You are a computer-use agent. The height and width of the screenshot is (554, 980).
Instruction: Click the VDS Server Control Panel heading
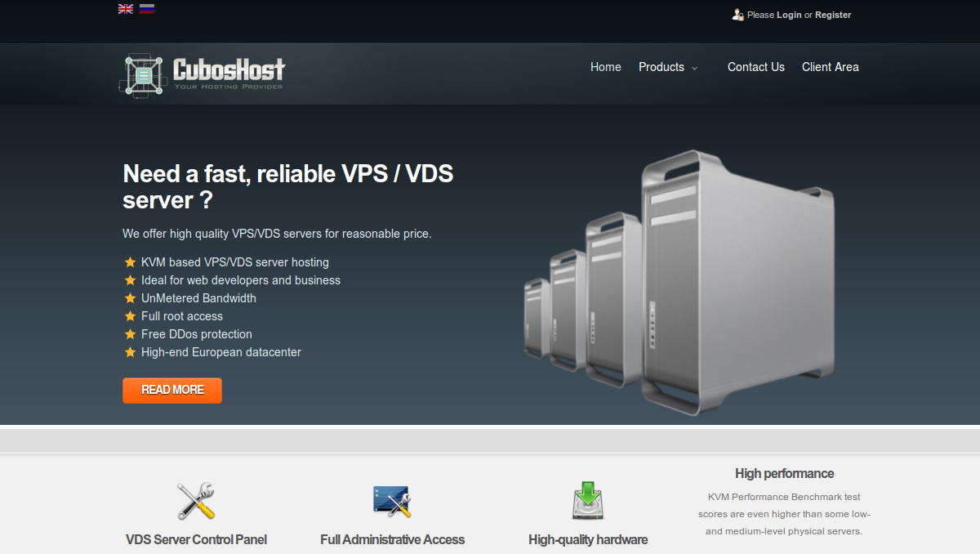[196, 539]
